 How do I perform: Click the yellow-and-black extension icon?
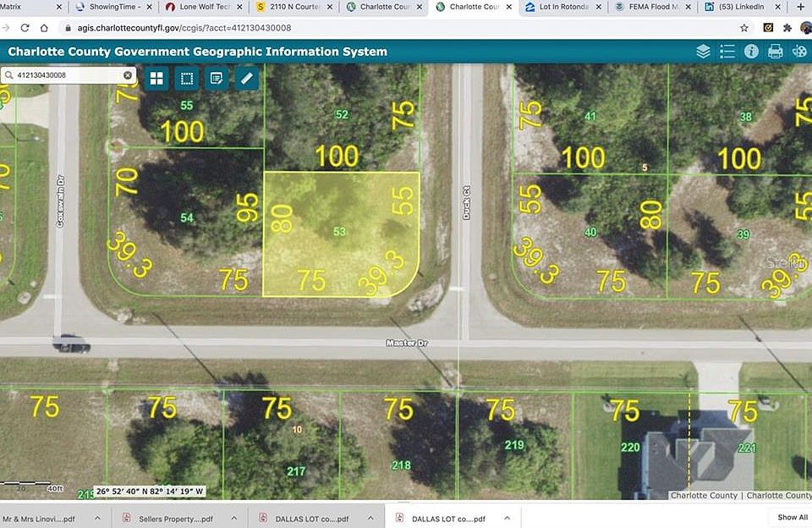768,27
